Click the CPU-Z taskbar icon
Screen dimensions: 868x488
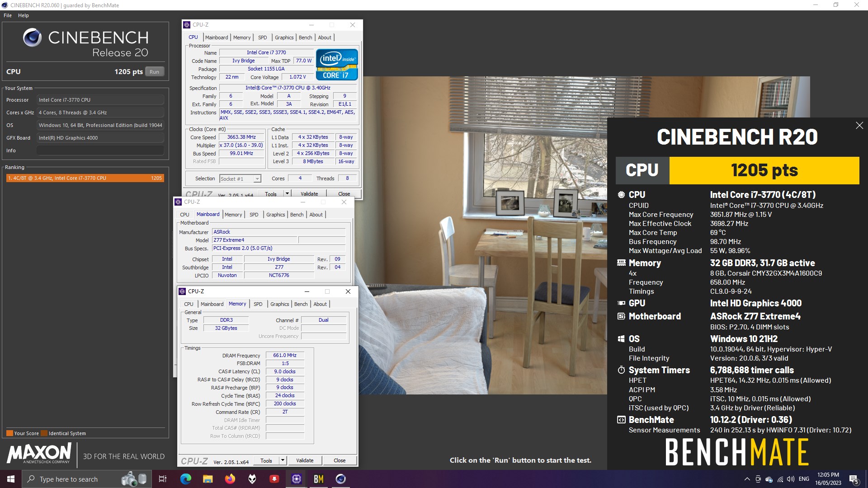pos(297,479)
